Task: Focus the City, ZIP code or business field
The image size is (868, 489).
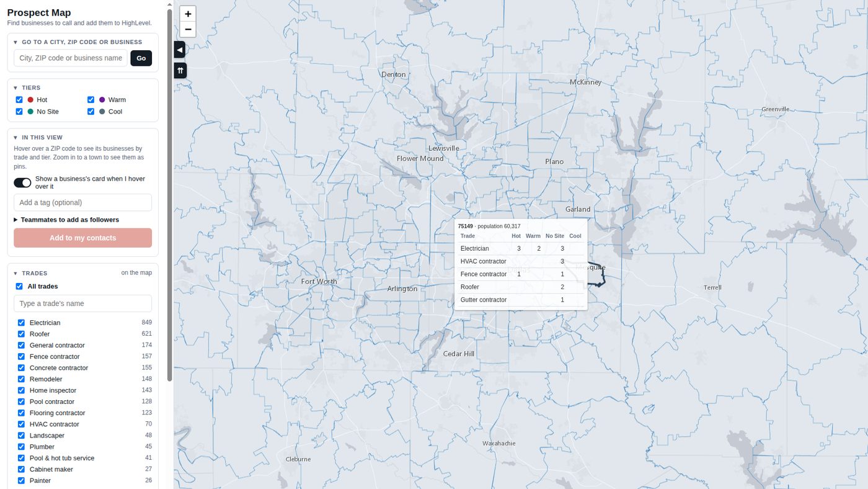Action: 71,58
